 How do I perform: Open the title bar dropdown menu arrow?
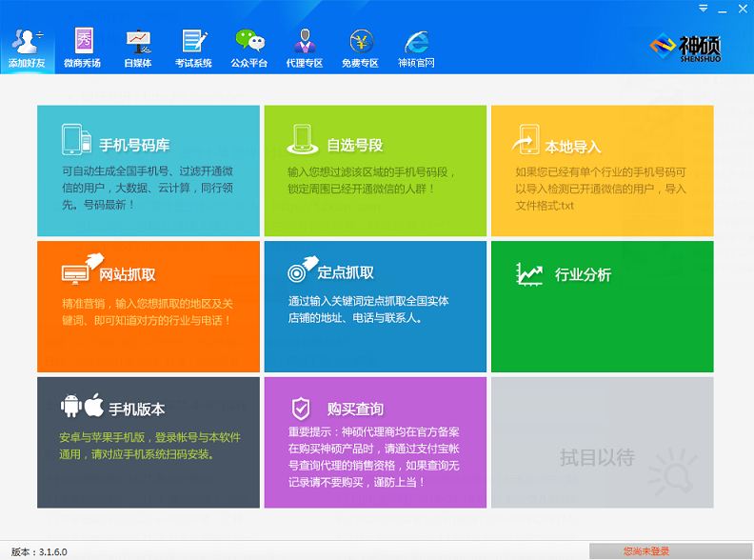click(704, 8)
